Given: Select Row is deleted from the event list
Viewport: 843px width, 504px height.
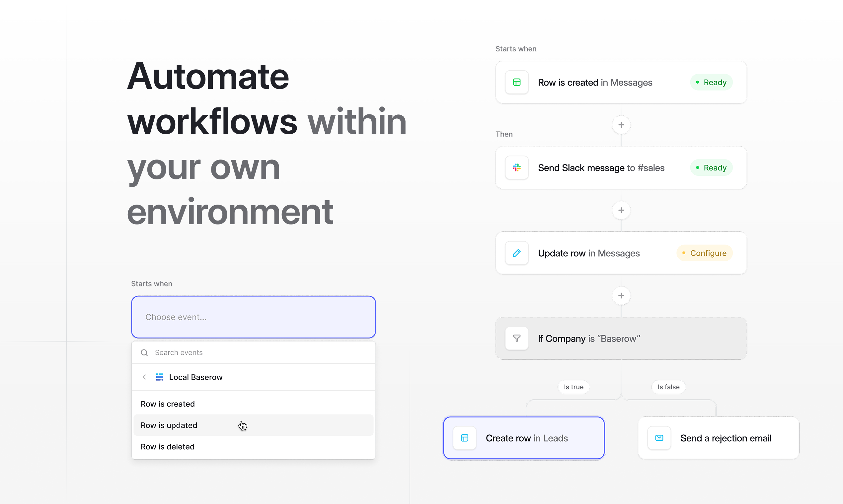Looking at the screenshot, I should (168, 446).
